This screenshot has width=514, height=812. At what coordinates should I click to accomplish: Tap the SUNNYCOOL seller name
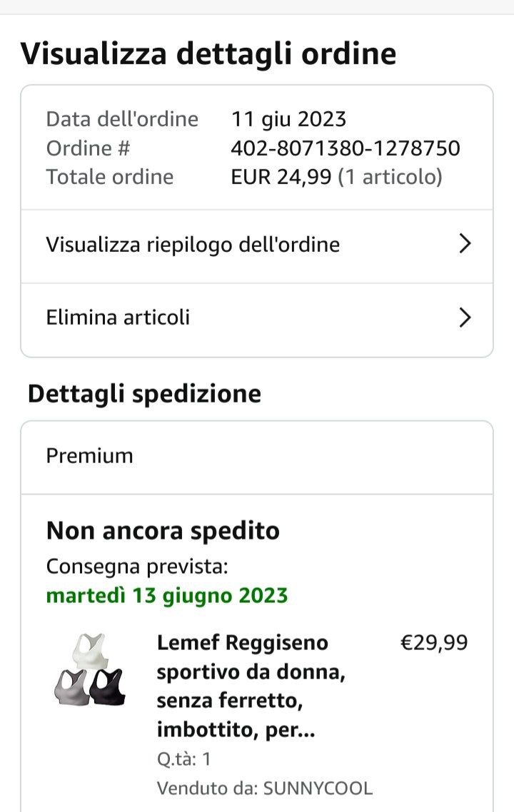[x=318, y=788]
